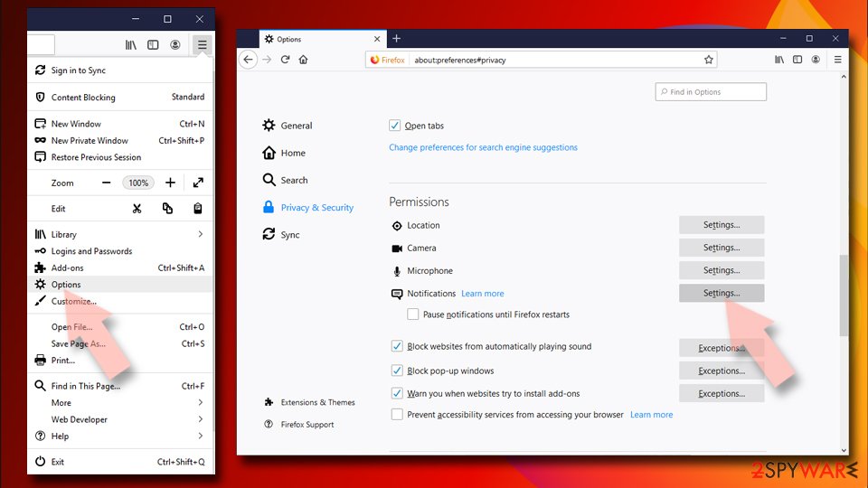Enable Pause notifications until Firefox restarts
Screen dimensions: 868x488
click(x=413, y=314)
